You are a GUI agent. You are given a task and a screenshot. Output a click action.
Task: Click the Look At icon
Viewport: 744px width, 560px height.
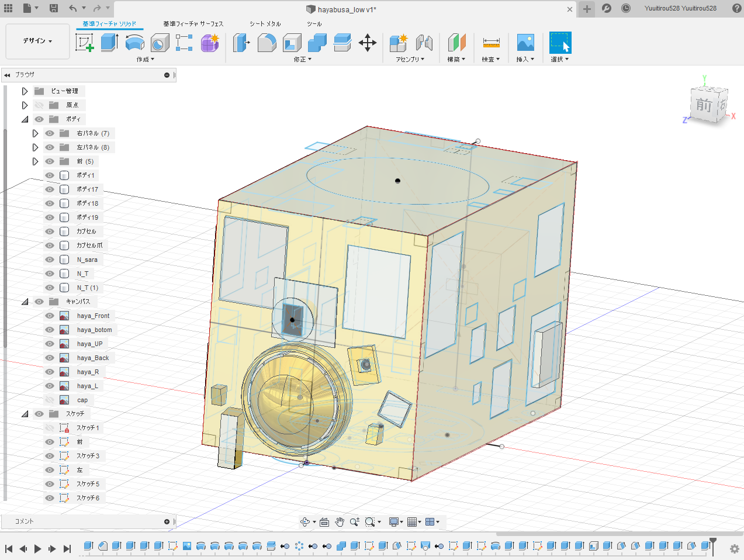[324, 522]
